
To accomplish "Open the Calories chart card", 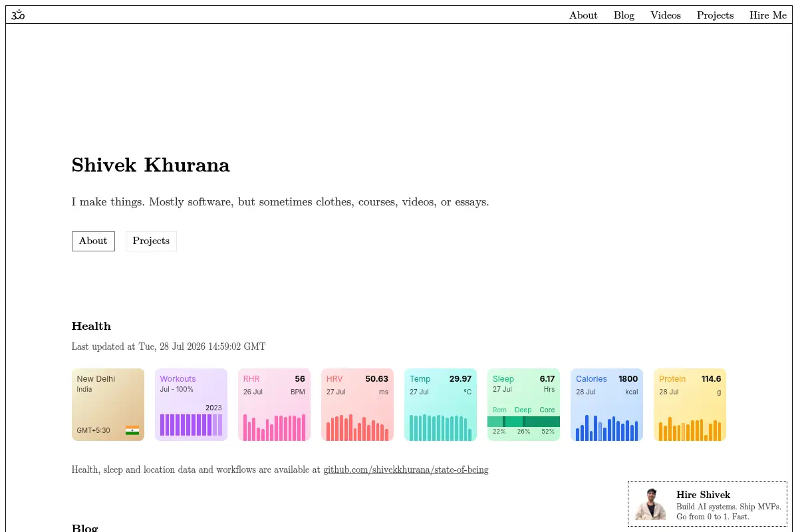I will click(x=606, y=404).
